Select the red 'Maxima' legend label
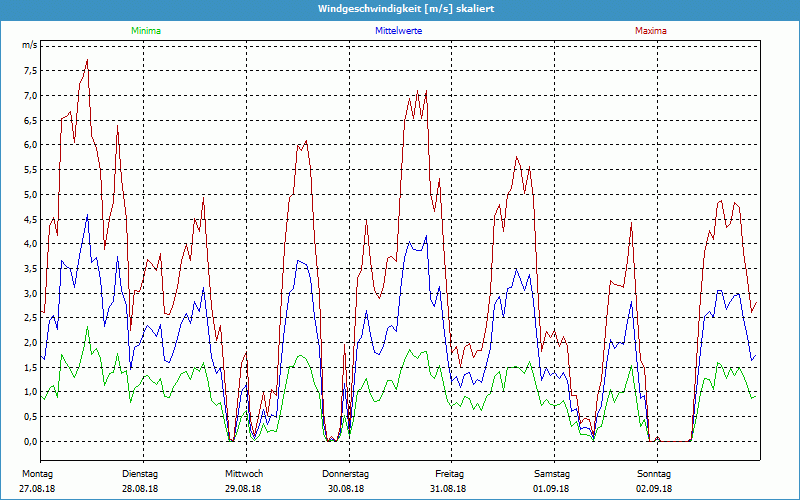This screenshot has width=800, height=500. [651, 31]
